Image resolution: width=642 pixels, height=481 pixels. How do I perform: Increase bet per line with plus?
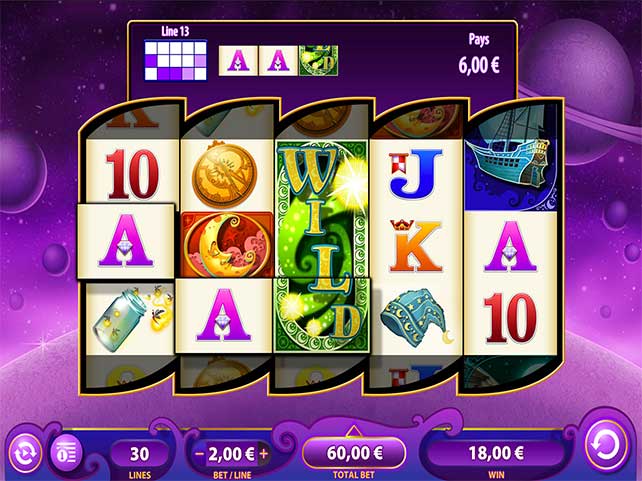[x=263, y=454]
